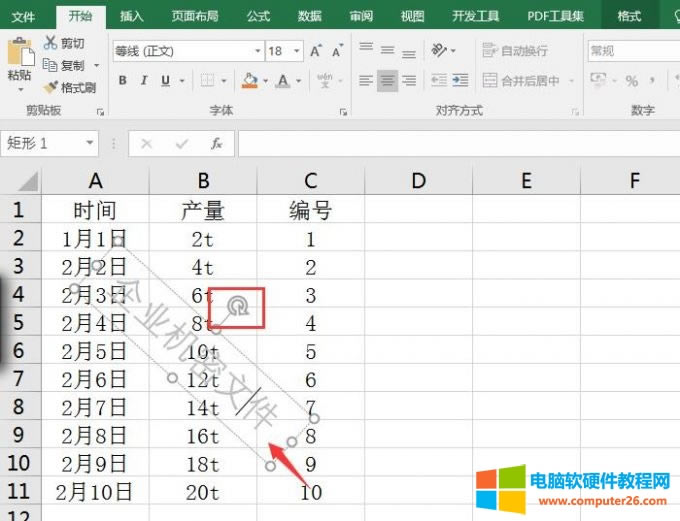The height and width of the screenshot is (521, 680).
Task: Toggle Italic formatting
Action: [144, 80]
